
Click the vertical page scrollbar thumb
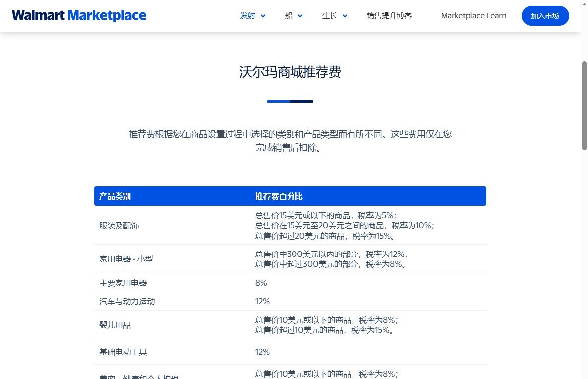click(584, 106)
